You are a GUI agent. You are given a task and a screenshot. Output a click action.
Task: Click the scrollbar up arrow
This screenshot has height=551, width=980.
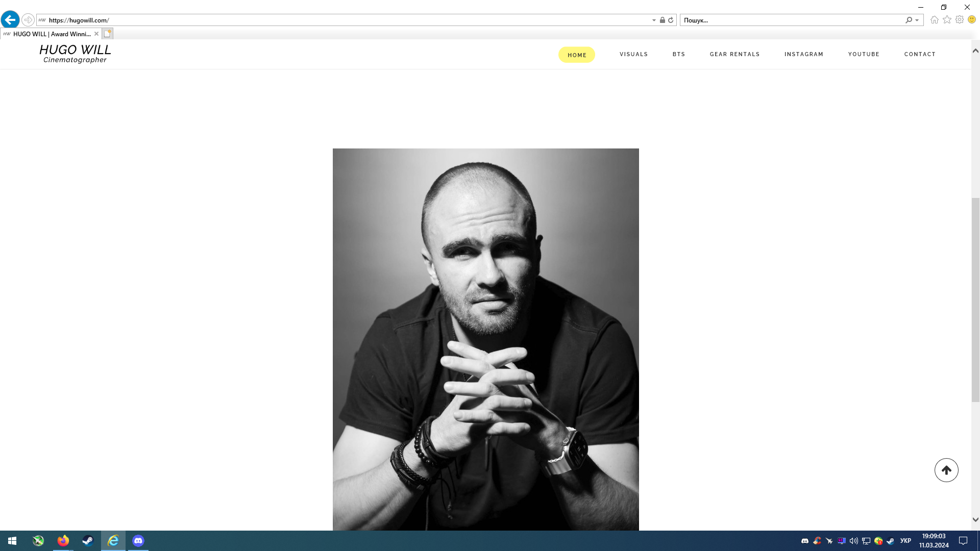(975, 51)
